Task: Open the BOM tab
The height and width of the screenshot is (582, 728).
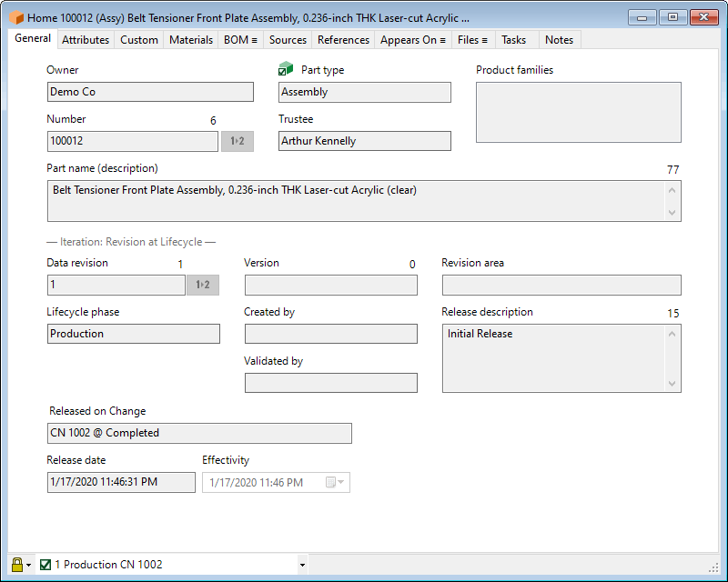Action: (240, 40)
